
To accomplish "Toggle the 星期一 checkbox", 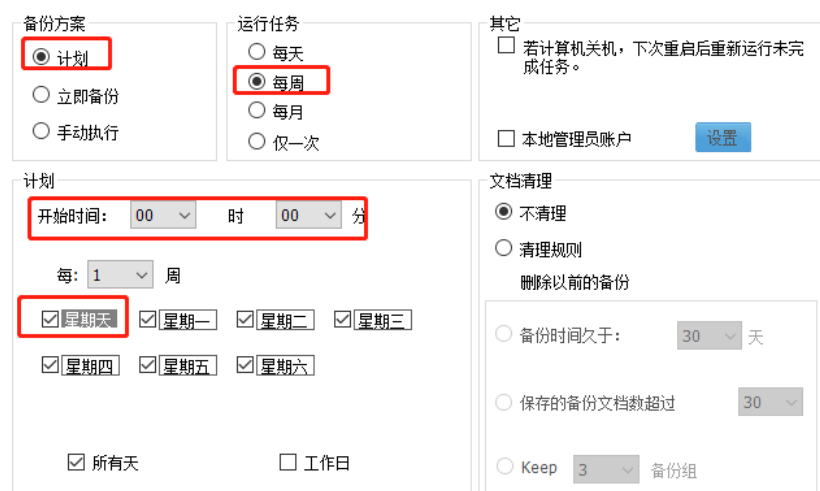I will coord(148,319).
